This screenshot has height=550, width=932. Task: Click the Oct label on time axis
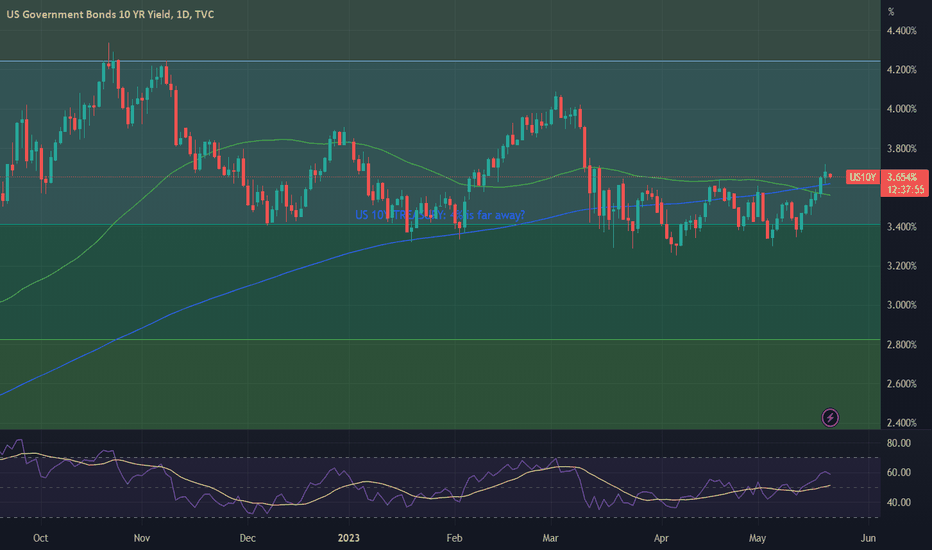click(x=40, y=538)
